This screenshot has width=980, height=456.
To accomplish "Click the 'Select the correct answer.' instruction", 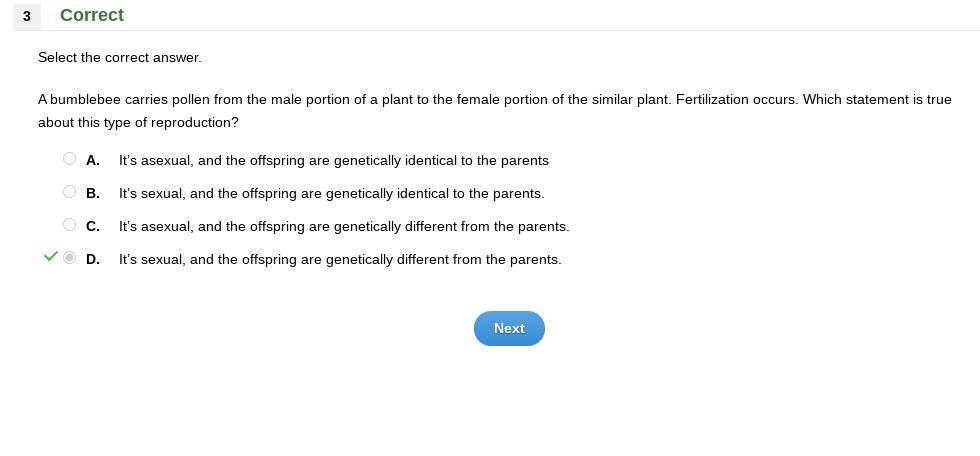I will 120,57.
